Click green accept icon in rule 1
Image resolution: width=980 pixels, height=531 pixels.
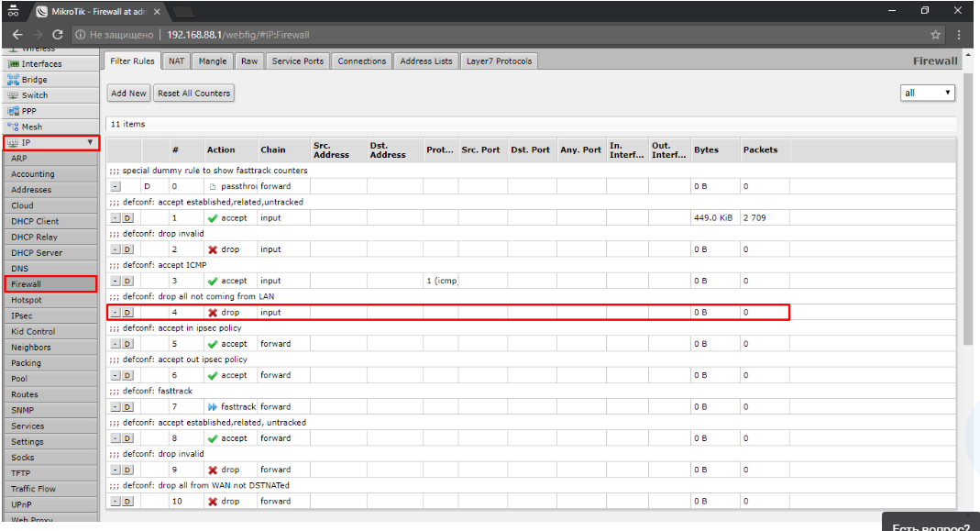coord(213,218)
